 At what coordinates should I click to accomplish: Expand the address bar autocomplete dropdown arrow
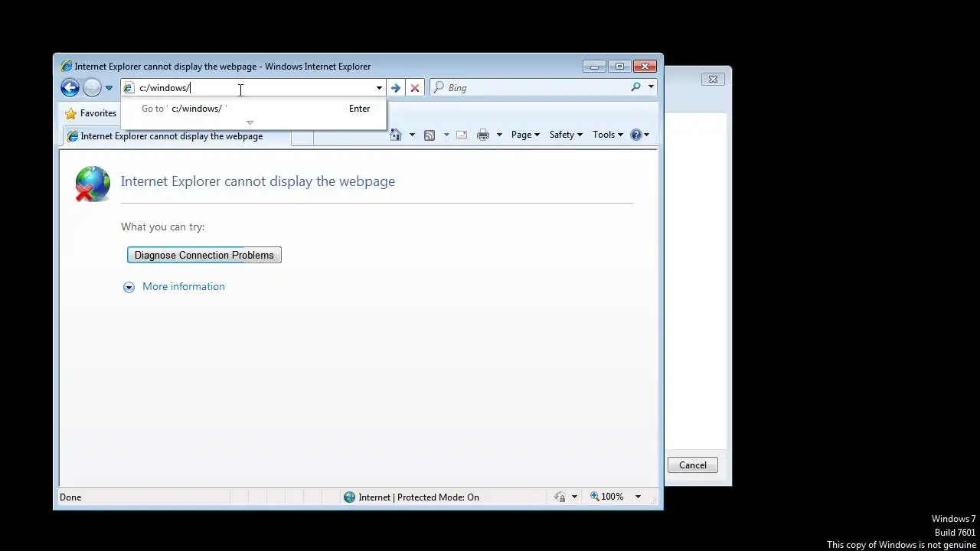379,88
